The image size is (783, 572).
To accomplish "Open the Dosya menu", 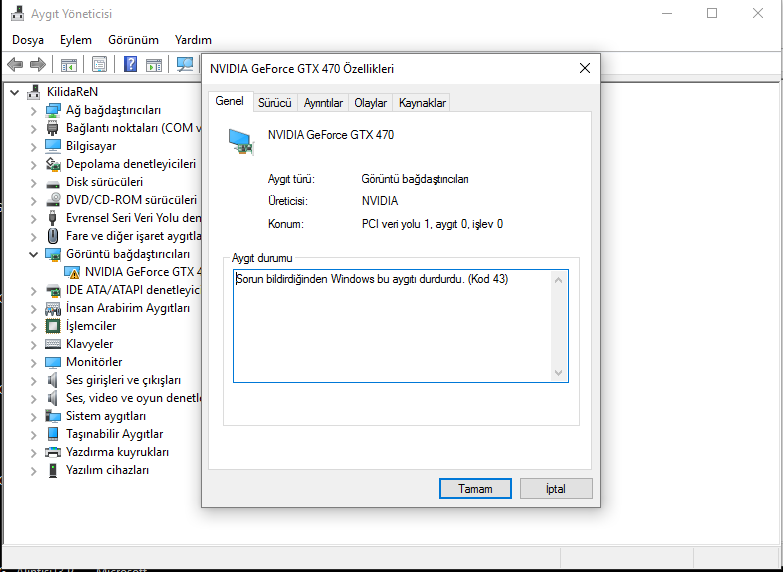I will pos(28,40).
